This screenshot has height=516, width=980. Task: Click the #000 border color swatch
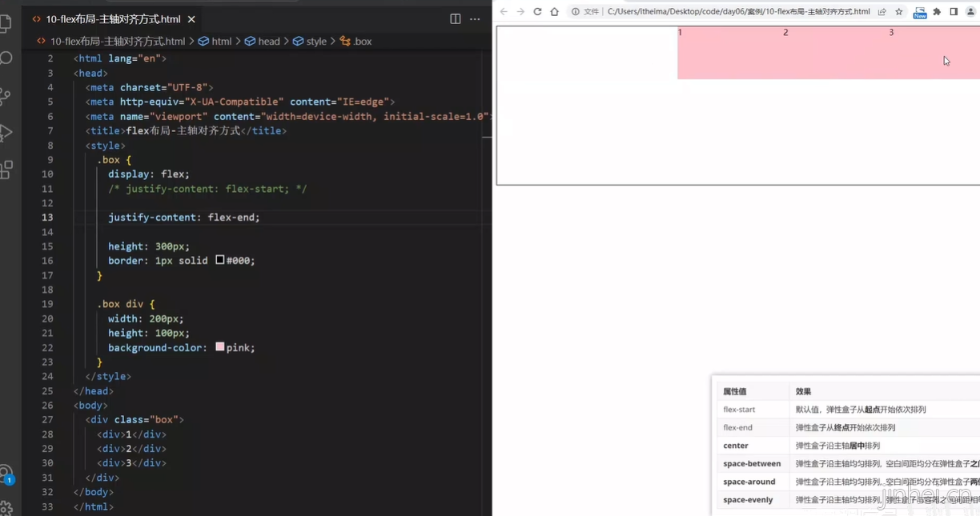(220, 261)
